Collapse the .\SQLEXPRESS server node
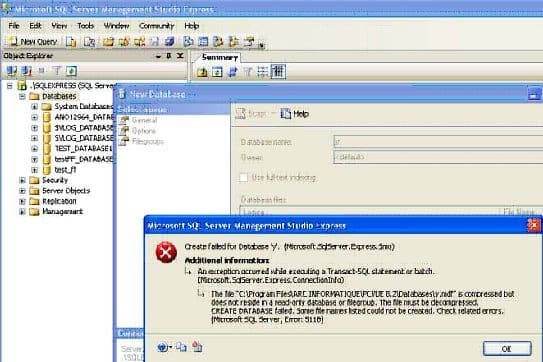Image resolution: width=543 pixels, height=362 pixels. (10, 86)
